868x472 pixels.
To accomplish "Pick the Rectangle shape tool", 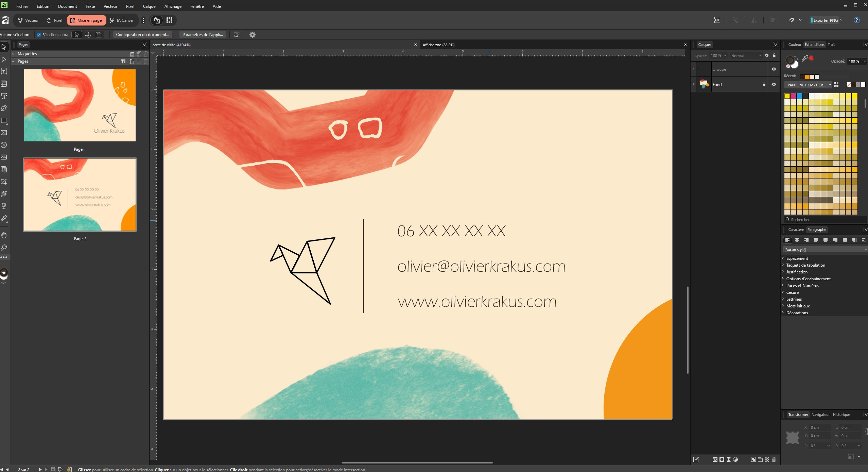I will pos(4,121).
